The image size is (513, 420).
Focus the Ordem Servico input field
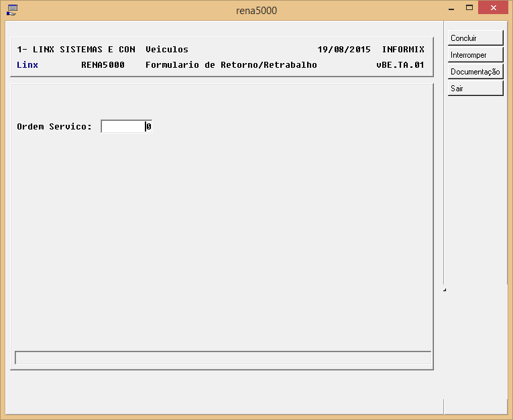click(x=126, y=126)
